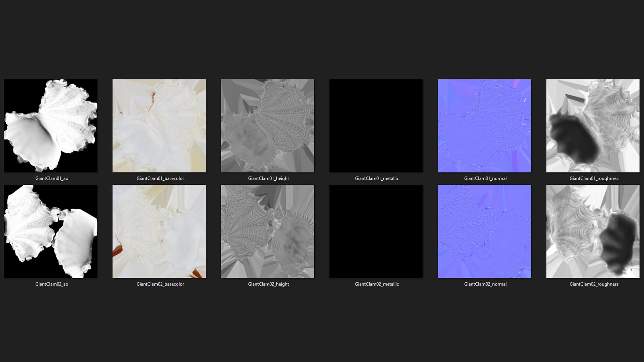Click the file name text GiantClam01_ao
644x362 pixels.
[x=52, y=178]
